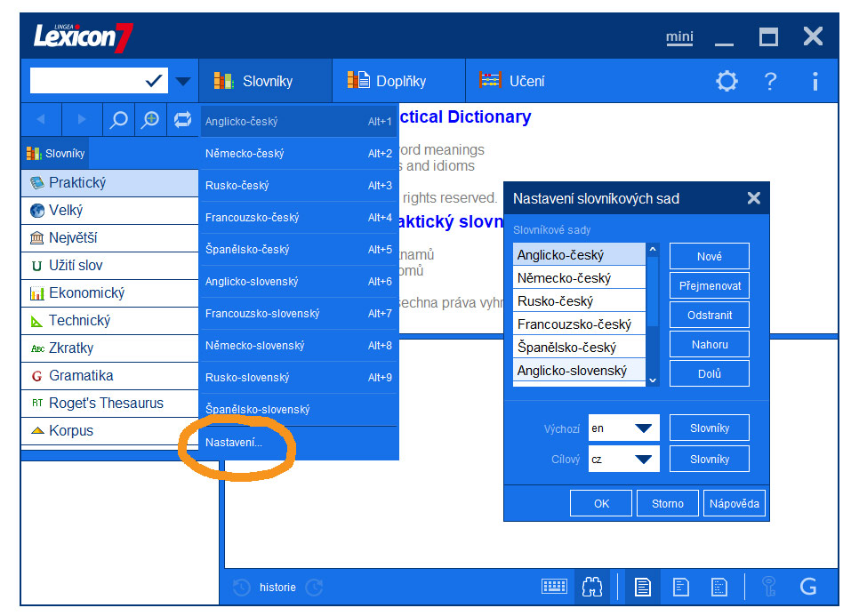Select the Zkratky dictionary
The image size is (859, 616).
[109, 348]
